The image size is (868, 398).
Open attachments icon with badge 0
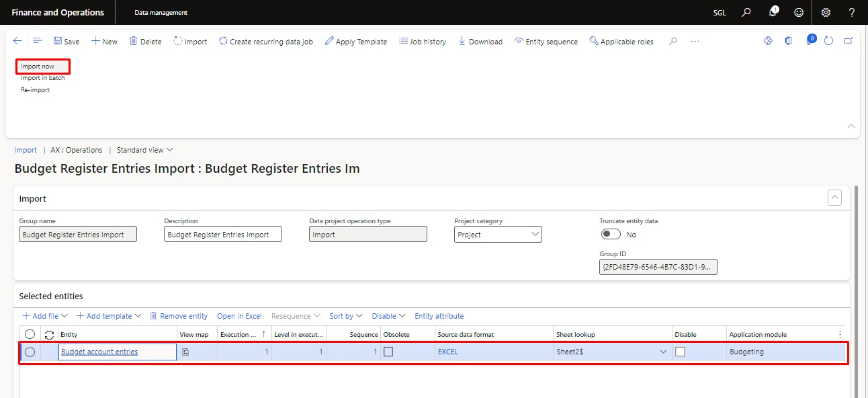pyautogui.click(x=810, y=40)
